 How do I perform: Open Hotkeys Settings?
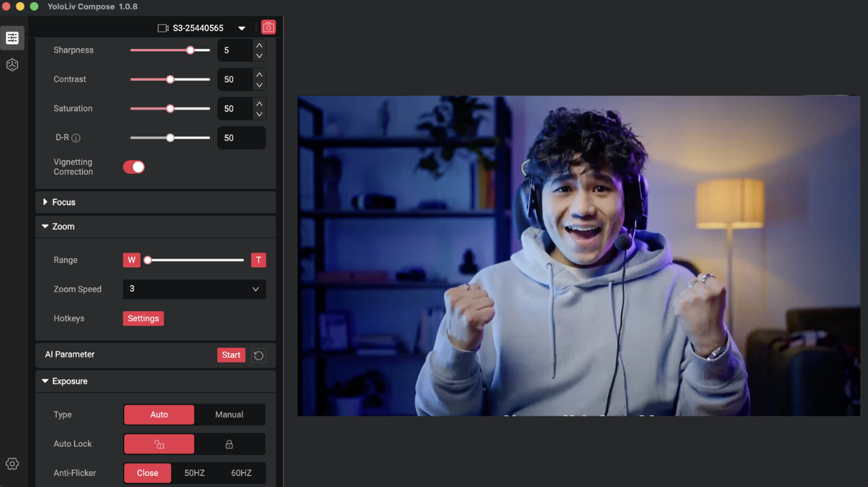pos(144,318)
